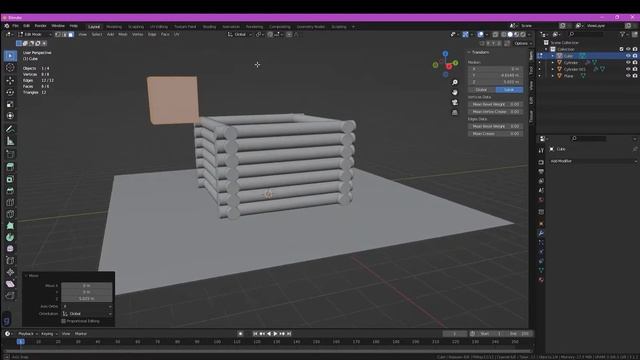The width and height of the screenshot is (640, 360).
Task: Select the Cursor tool in toolbar
Action: pyautogui.click(x=10, y=68)
